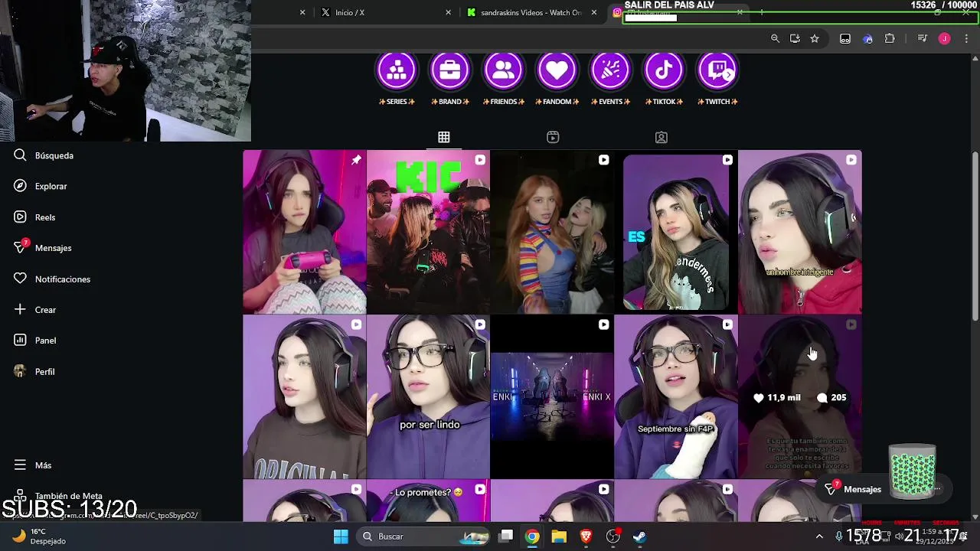Show hidden system tray icons
The height and width of the screenshot is (551, 980).
[819, 536]
